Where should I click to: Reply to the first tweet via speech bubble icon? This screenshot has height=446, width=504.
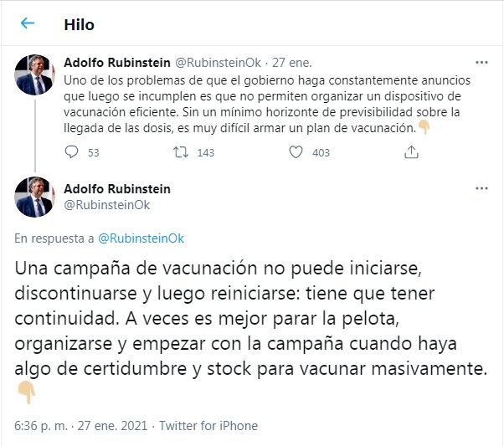(x=72, y=152)
